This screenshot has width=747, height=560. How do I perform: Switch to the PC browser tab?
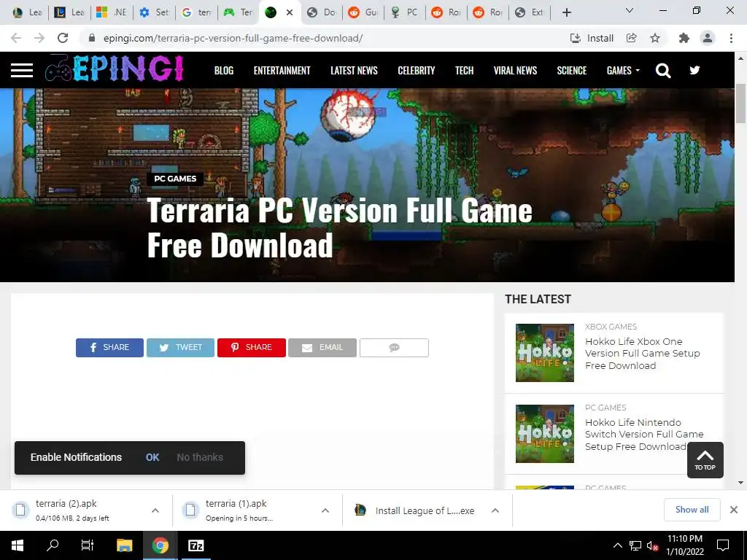tap(405, 12)
